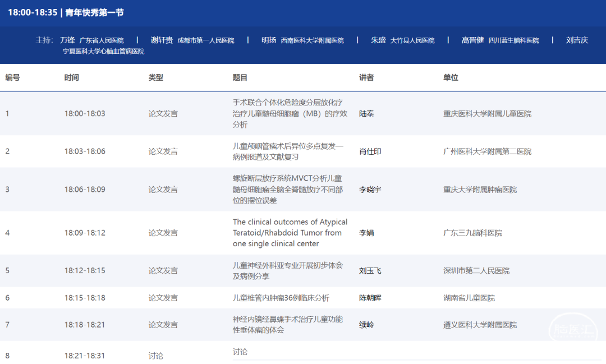606x364 pixels.
Task: Click host name 朱盛
Action: point(378,40)
